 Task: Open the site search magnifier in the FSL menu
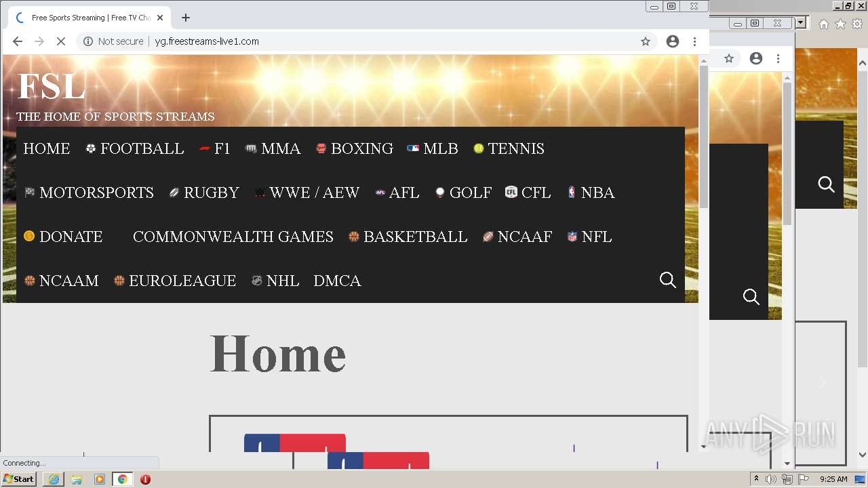click(668, 280)
